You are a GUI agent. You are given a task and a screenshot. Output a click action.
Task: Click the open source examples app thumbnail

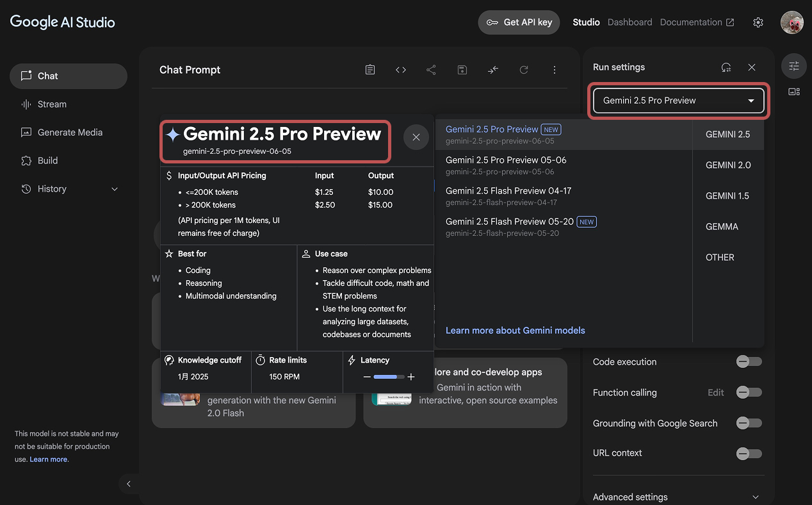(391, 399)
